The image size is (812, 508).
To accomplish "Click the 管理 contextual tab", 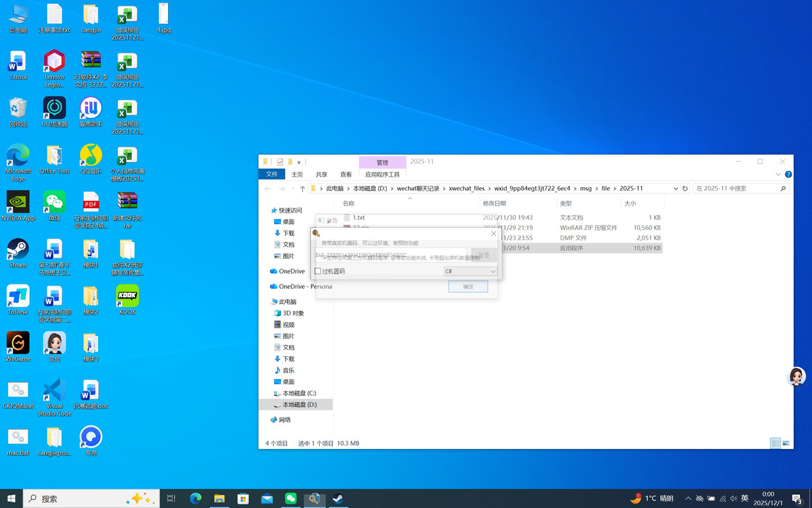I will click(x=383, y=163).
